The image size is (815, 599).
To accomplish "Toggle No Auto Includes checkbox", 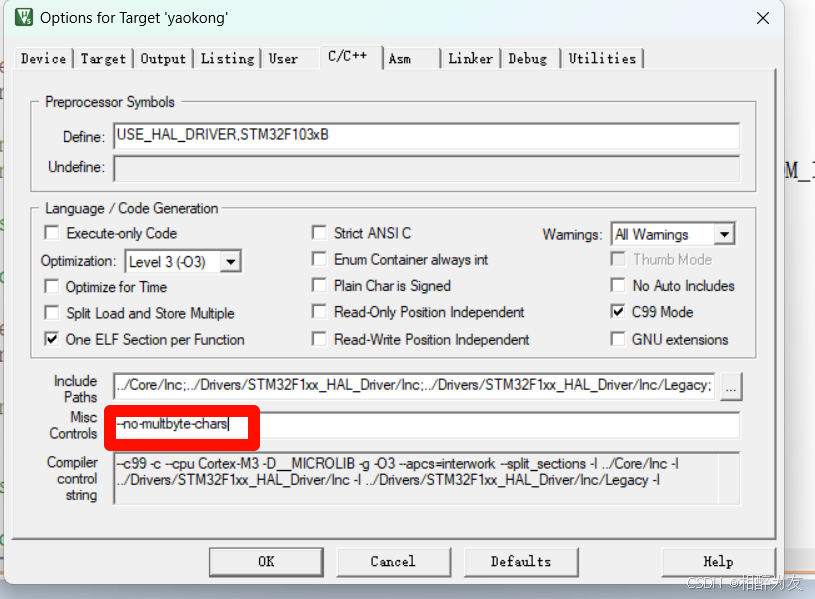I will pos(618,285).
